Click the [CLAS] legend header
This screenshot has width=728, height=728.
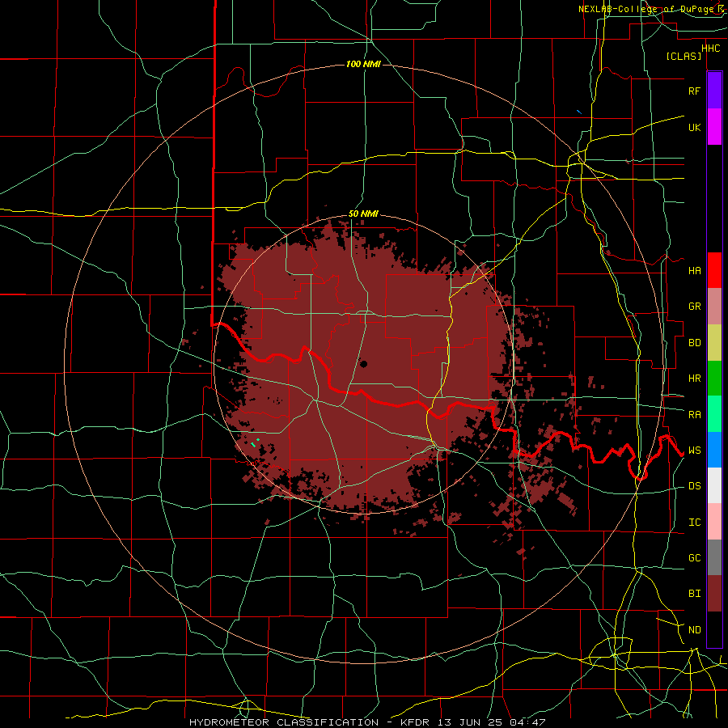(684, 56)
